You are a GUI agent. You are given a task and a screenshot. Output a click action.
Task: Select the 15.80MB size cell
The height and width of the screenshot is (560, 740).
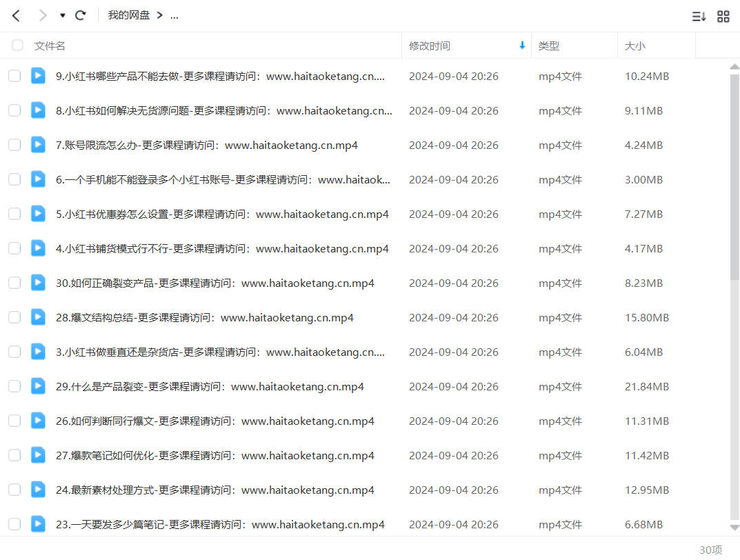tap(647, 317)
